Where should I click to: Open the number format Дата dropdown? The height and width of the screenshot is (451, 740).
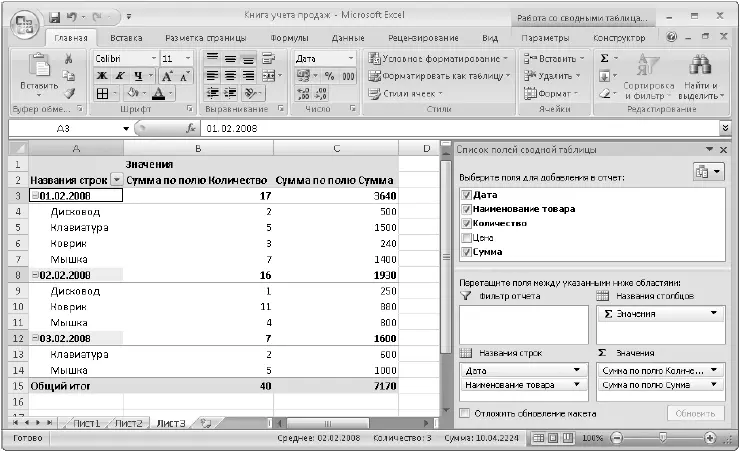point(351,58)
